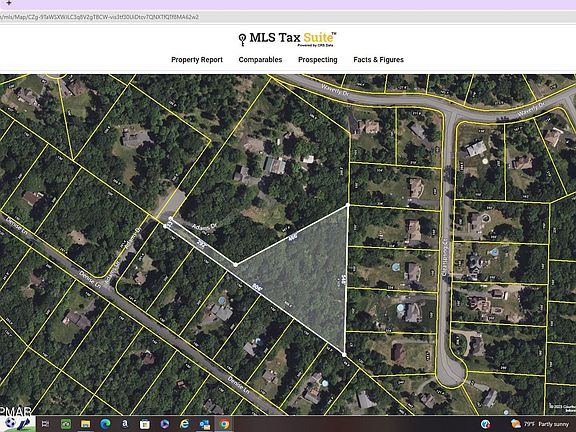
Task: Open the Comparables menu item
Action: pyautogui.click(x=260, y=60)
